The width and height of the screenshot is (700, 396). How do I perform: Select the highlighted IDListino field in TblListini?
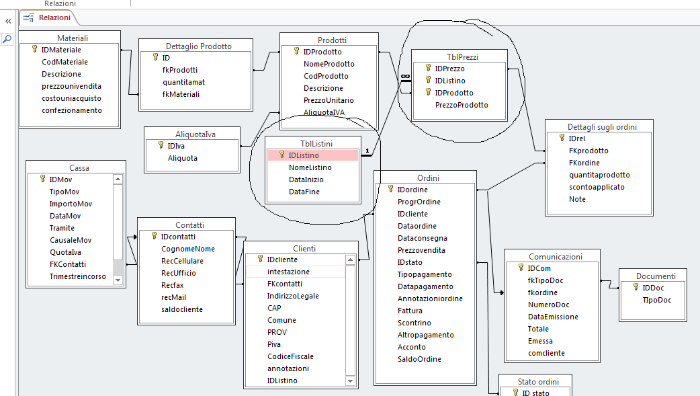point(313,155)
